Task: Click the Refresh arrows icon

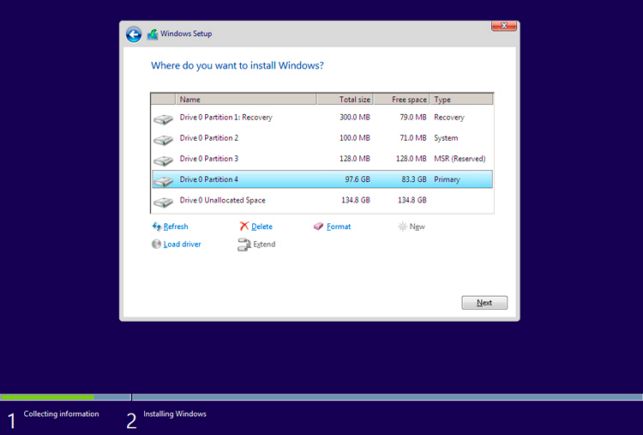Action: [157, 226]
